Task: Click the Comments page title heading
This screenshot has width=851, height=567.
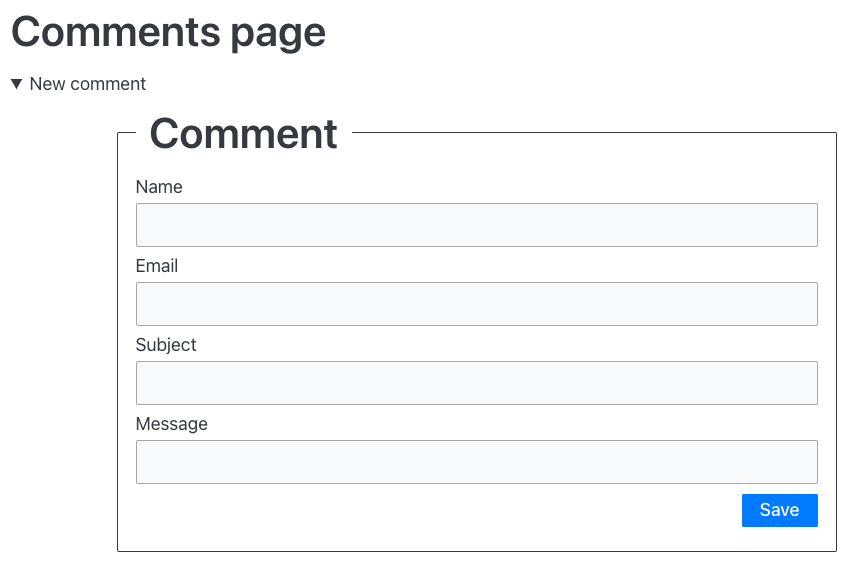Action: [x=168, y=33]
